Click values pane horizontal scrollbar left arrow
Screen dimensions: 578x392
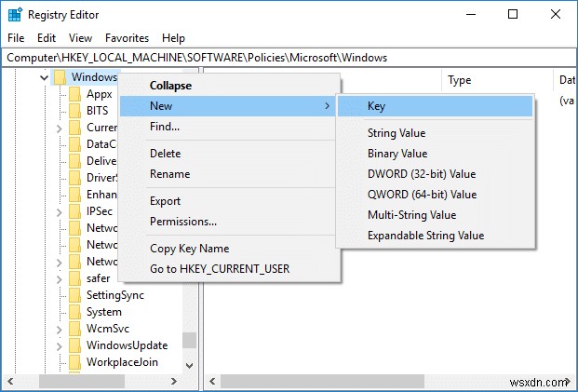(x=212, y=381)
